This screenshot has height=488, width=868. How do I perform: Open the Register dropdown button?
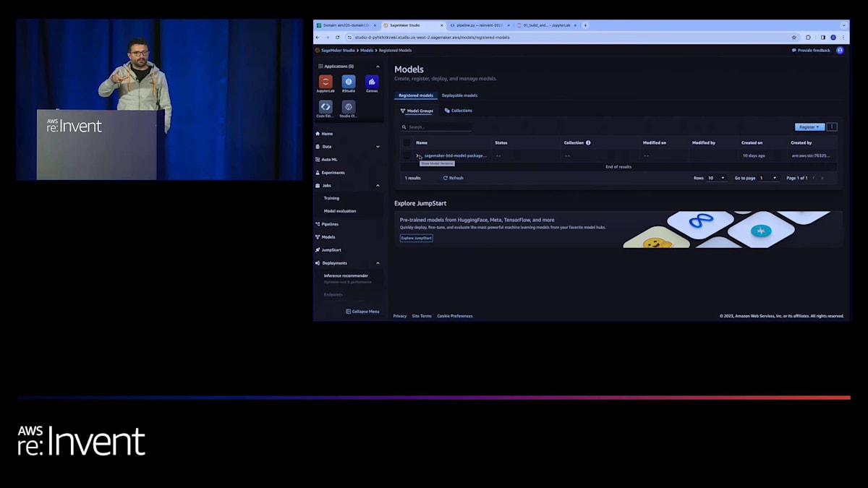(x=809, y=127)
